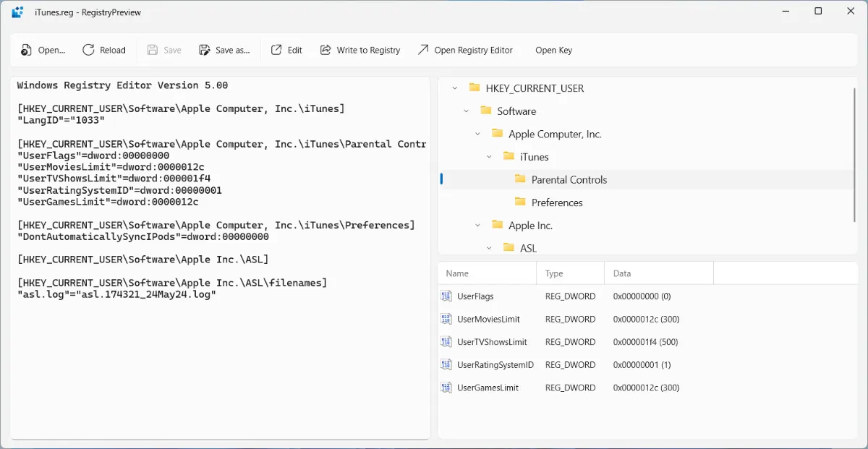868x449 pixels.
Task: Click the Edit icon in toolbar
Action: point(276,50)
